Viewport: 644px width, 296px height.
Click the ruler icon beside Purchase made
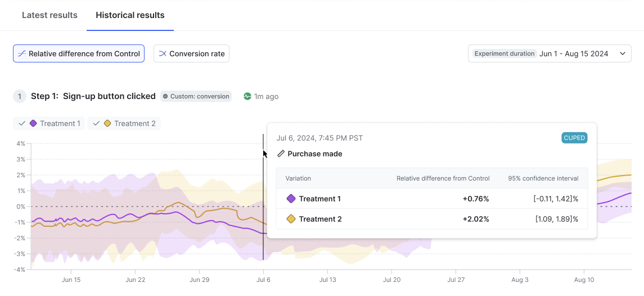(281, 154)
